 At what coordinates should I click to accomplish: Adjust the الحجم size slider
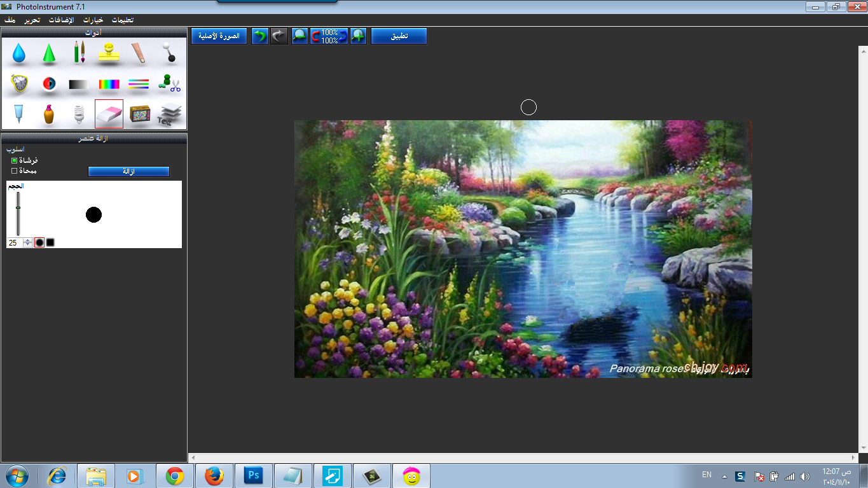(18, 214)
